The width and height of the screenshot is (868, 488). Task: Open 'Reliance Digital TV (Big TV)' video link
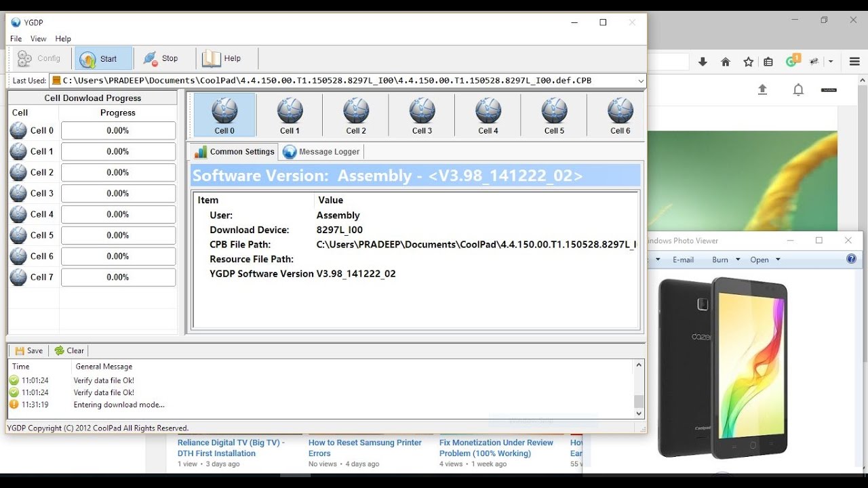[x=231, y=448]
